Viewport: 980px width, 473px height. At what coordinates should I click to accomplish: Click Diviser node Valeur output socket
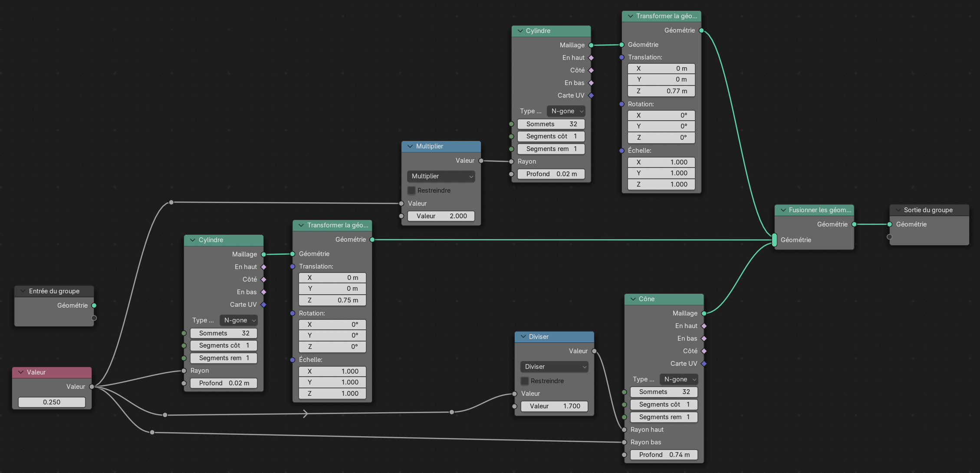point(594,351)
